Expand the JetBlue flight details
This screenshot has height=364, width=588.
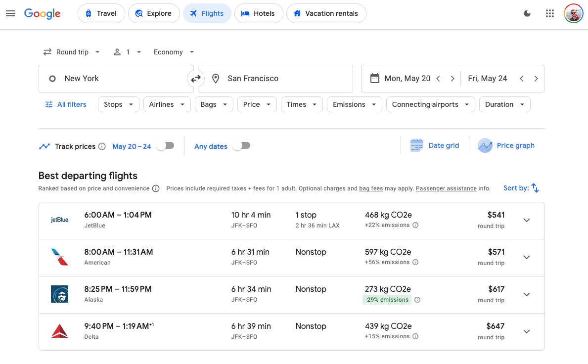tap(527, 220)
